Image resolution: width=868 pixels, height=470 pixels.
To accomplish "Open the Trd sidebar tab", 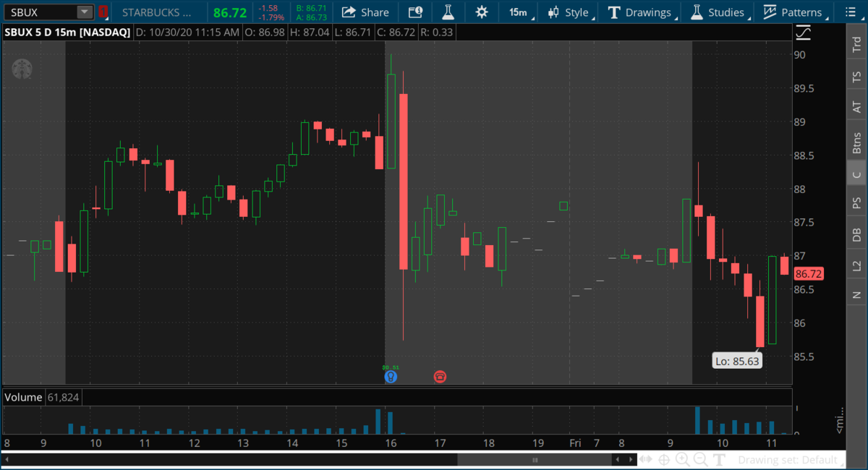I will (856, 45).
